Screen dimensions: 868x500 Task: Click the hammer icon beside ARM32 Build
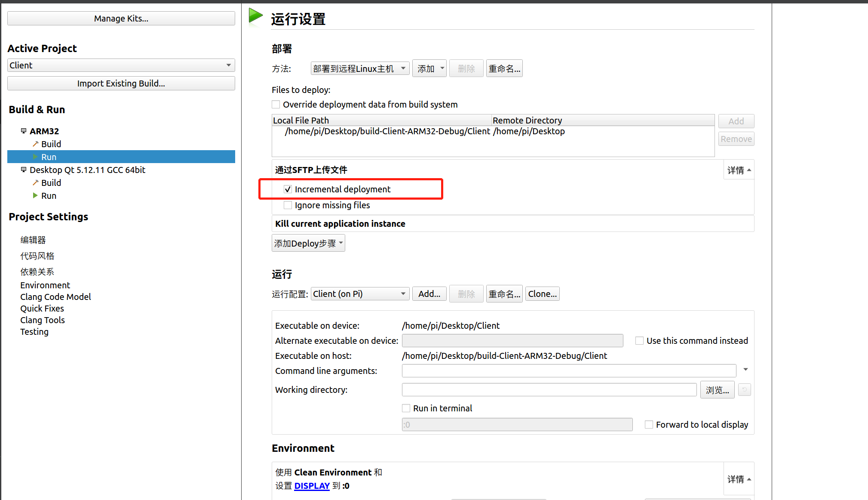tap(35, 144)
